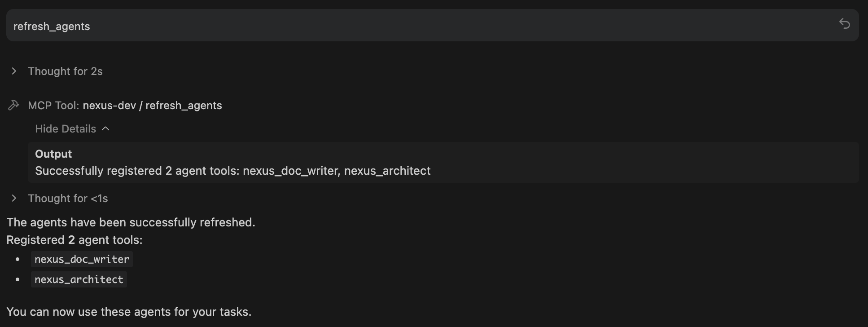This screenshot has height=327, width=868.
Task: Click the 'MCP Tool:' label
Action: point(53,105)
